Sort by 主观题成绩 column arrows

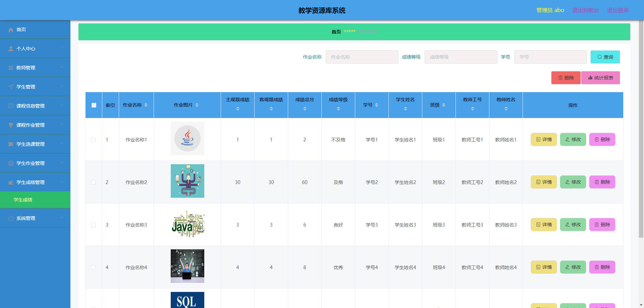238,109
